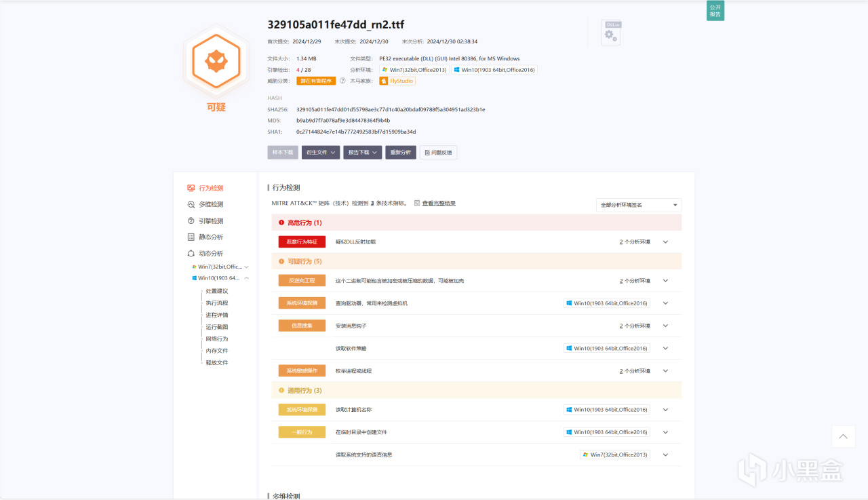Click the FlySteudio trojan family tag
Screen dimensions: 868x500
pyautogui.click(x=397, y=81)
